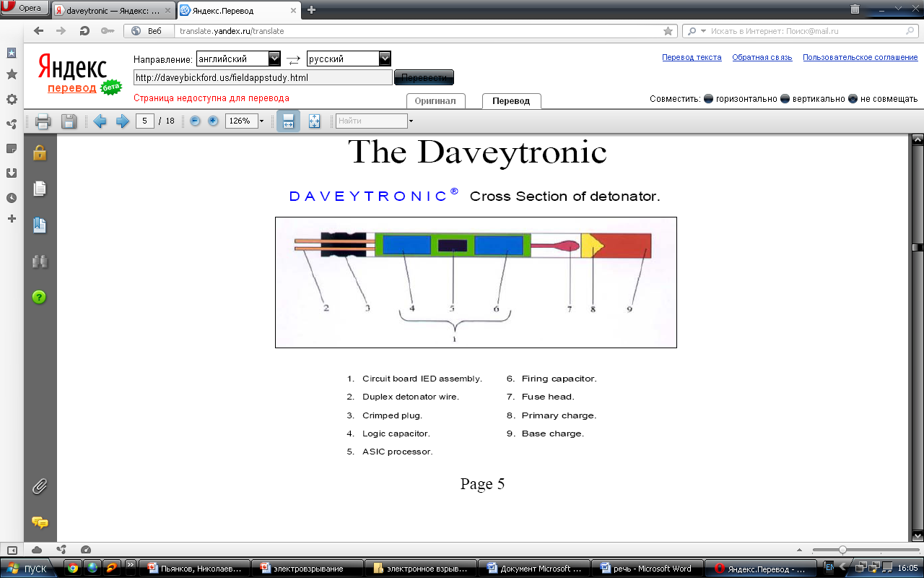Switch to the 'Перевод' tab
Screen dimensions: 924x578
(x=511, y=101)
